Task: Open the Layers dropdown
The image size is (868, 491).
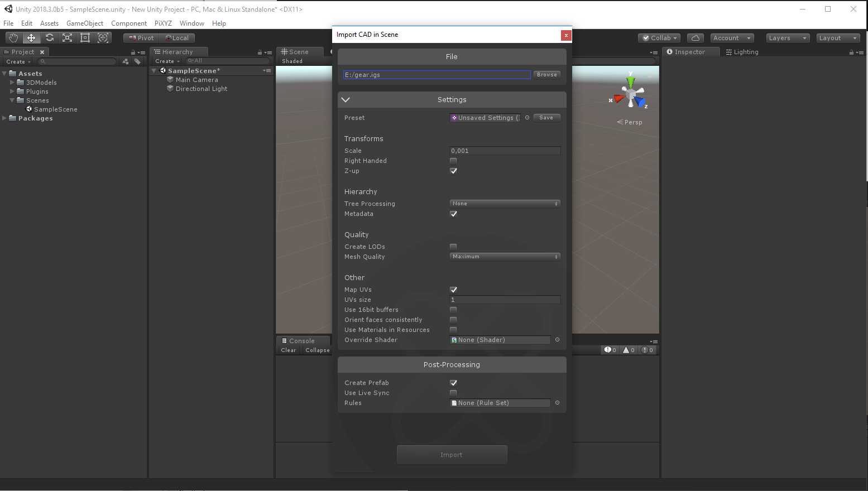Action: (788, 38)
